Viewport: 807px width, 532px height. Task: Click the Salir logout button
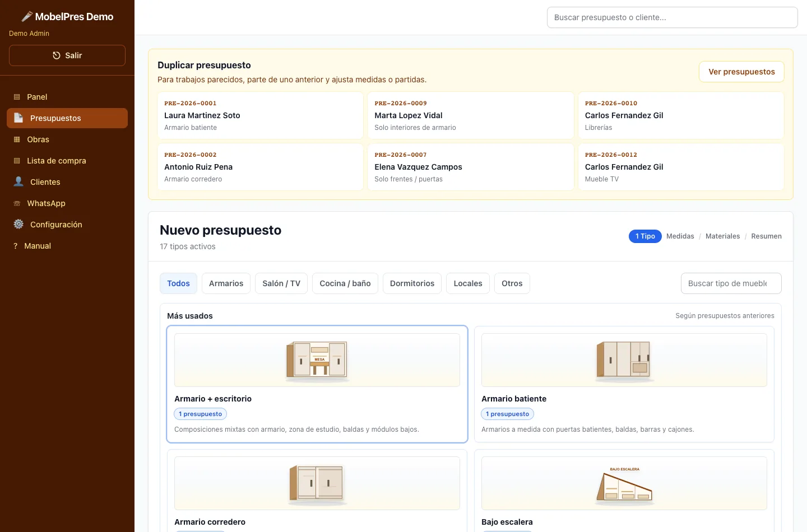tap(67, 55)
